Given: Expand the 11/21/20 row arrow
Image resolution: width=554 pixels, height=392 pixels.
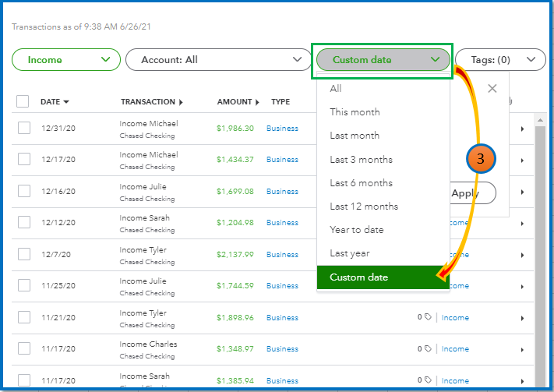Looking at the screenshot, I should point(522,319).
